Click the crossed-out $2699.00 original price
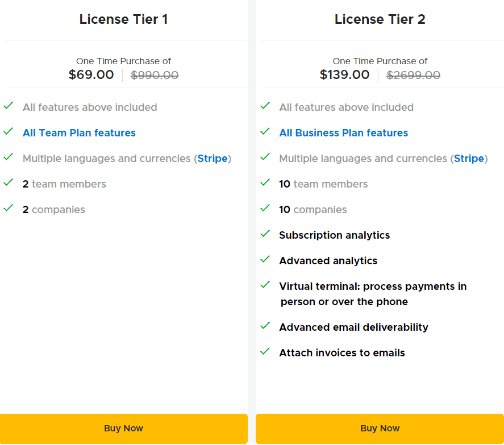The height and width of the screenshot is (445, 504). tap(413, 75)
